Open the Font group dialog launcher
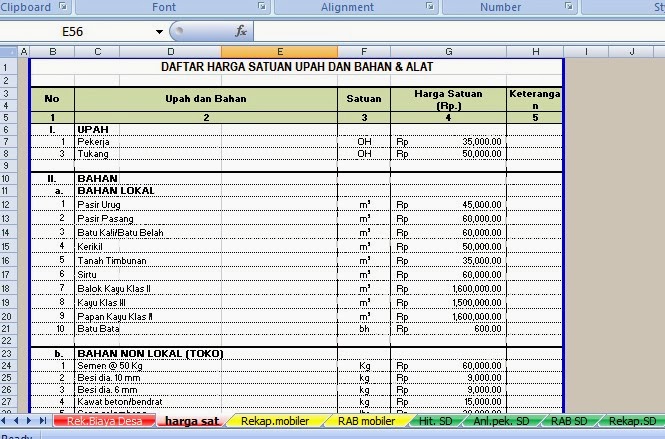The height and width of the screenshot is (439, 665). (262, 6)
